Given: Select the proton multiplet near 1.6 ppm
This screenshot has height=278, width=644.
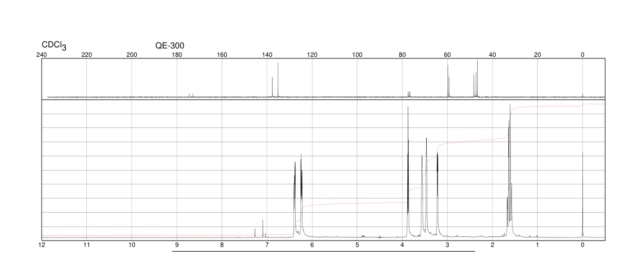Looking at the screenshot, I should click(x=509, y=170).
